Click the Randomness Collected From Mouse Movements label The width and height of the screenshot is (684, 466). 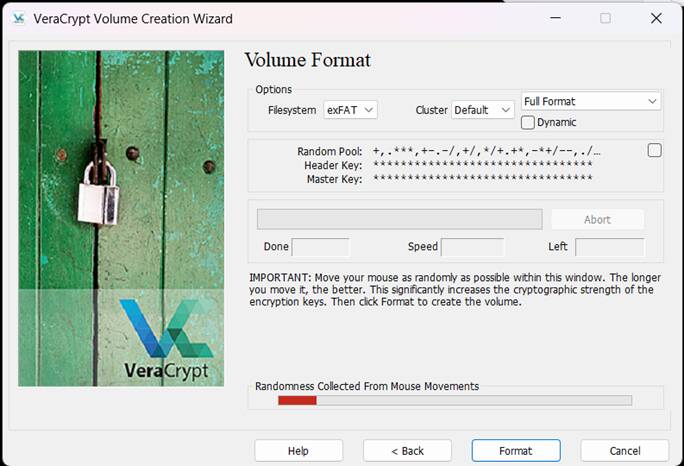tap(367, 386)
